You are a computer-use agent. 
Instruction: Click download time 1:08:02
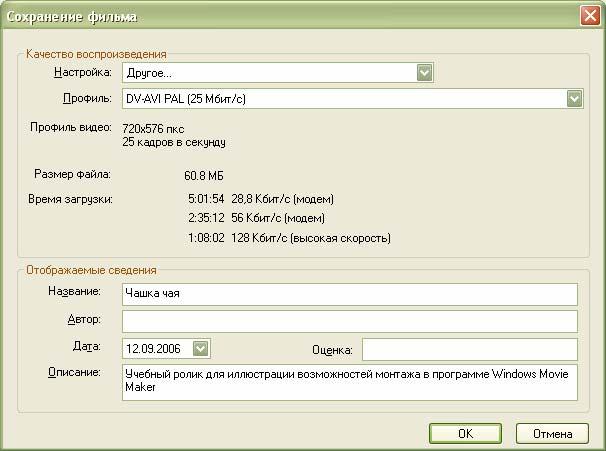206,238
